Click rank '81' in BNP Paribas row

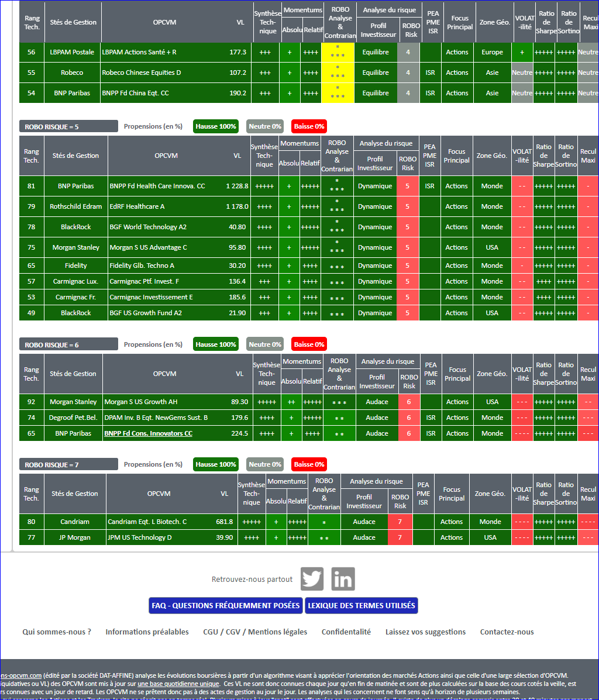(x=31, y=186)
